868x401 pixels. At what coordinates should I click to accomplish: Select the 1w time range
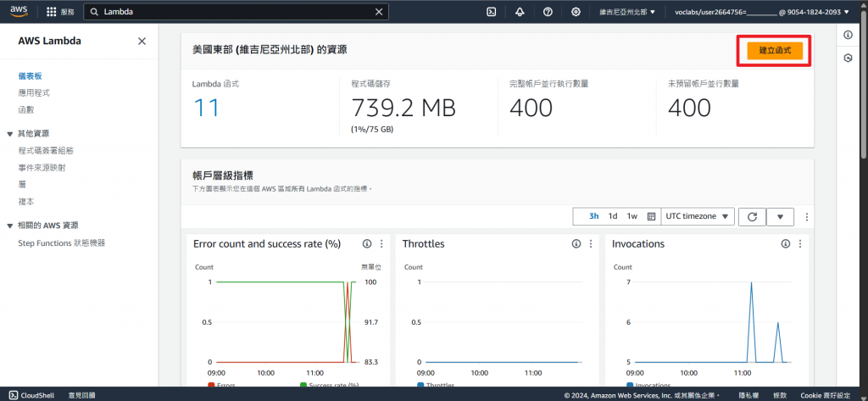[x=632, y=216]
